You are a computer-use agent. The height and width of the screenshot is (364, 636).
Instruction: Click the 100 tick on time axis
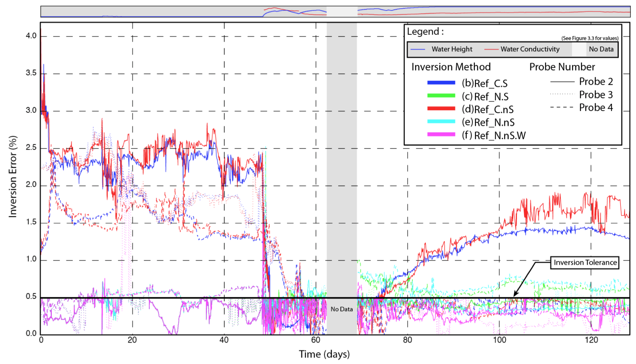499,340
